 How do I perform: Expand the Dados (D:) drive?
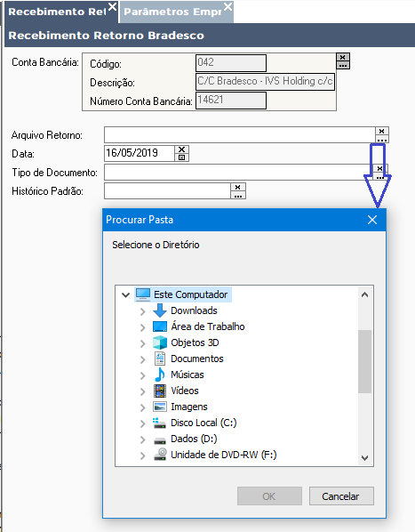pos(142,439)
